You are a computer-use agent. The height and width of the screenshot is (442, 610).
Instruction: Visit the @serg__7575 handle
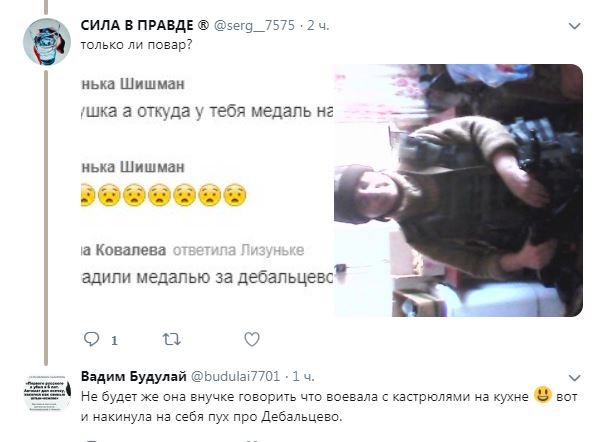click(254, 25)
